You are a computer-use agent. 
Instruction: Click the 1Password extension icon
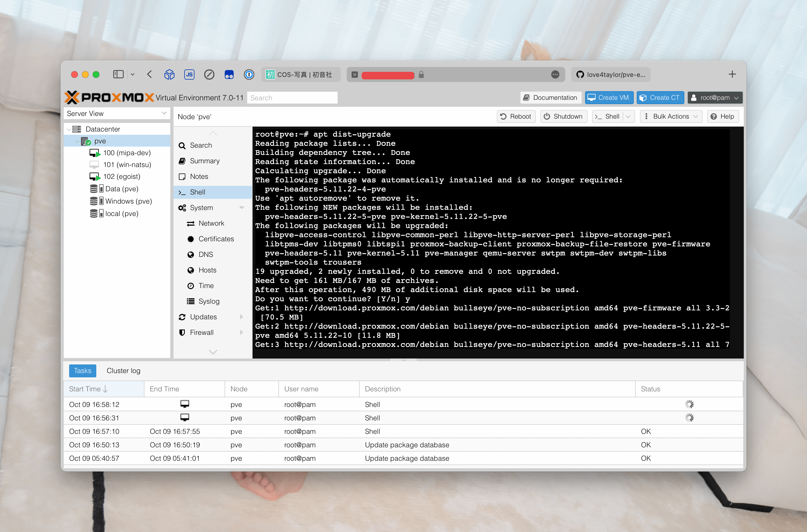[x=249, y=74]
